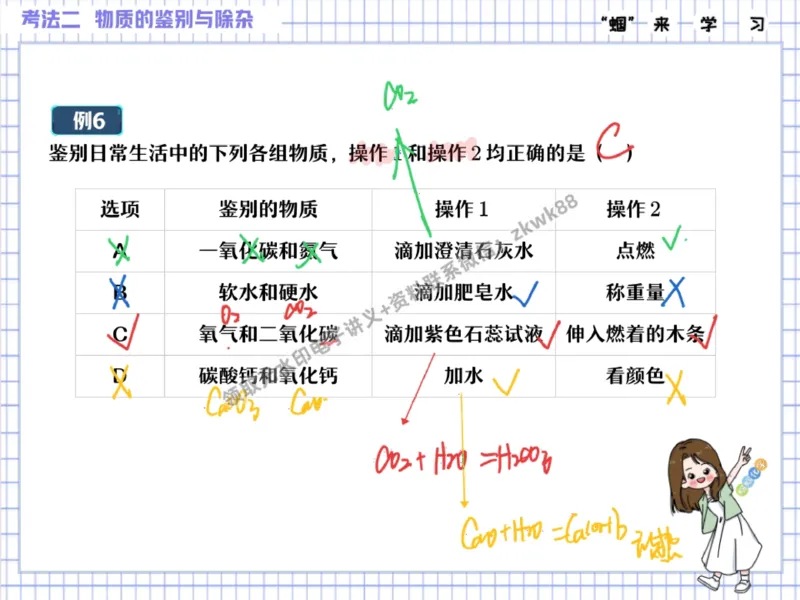Click the '学' character in the top-right slogan
The image size is (800, 600).
click(709, 24)
